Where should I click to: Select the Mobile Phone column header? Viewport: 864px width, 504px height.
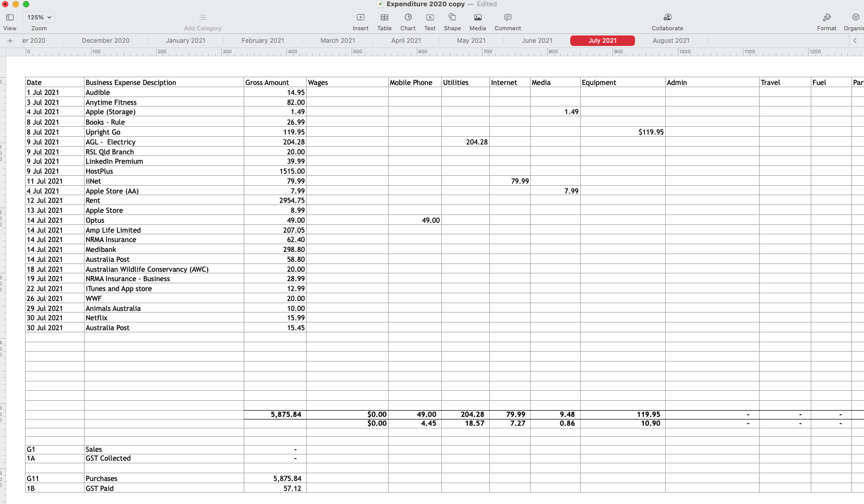click(x=415, y=82)
